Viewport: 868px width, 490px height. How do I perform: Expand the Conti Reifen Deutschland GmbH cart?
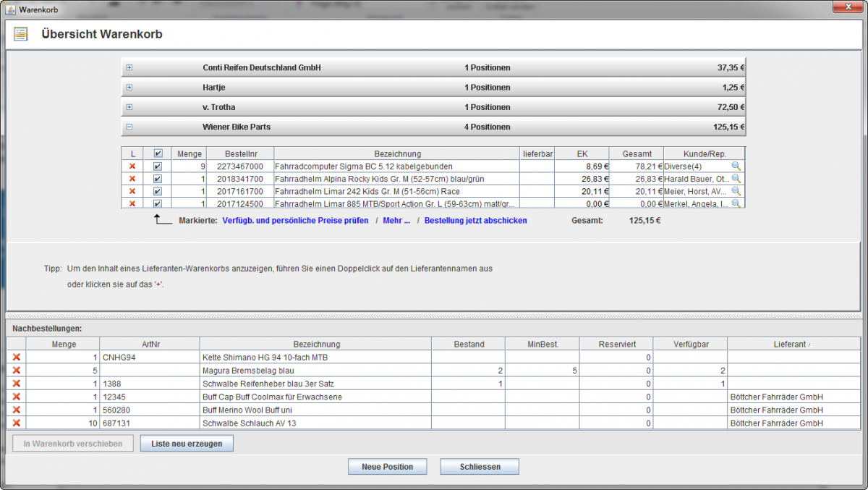tap(129, 68)
